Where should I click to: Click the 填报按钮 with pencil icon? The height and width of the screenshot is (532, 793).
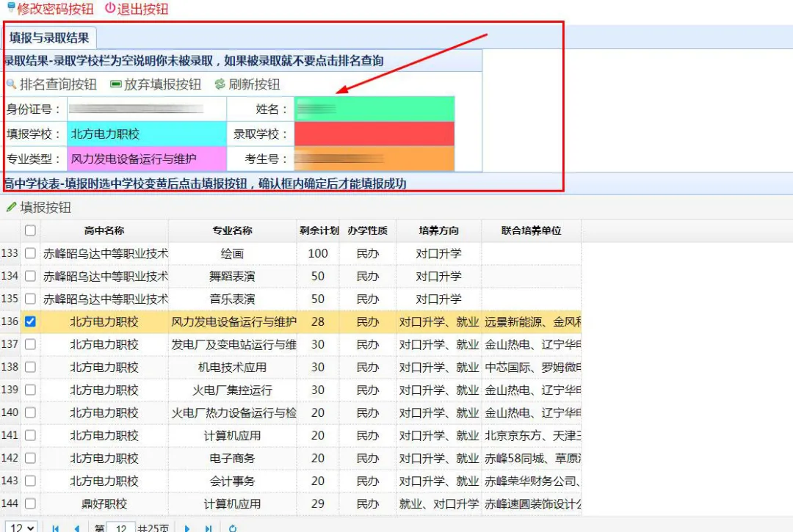[x=38, y=207]
